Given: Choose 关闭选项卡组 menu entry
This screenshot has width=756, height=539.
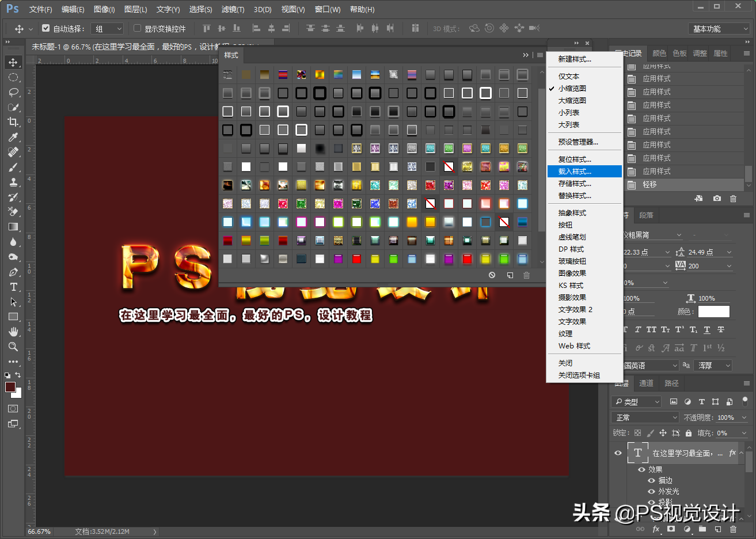Looking at the screenshot, I should (x=584, y=375).
